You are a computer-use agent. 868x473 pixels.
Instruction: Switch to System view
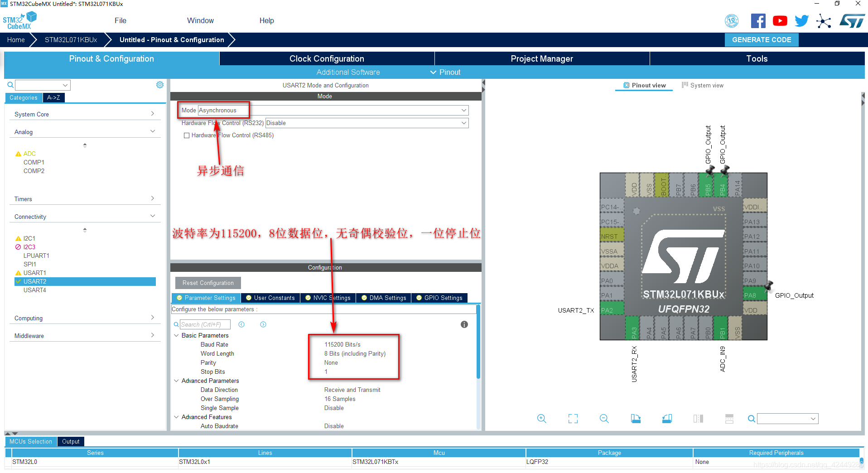coord(703,85)
